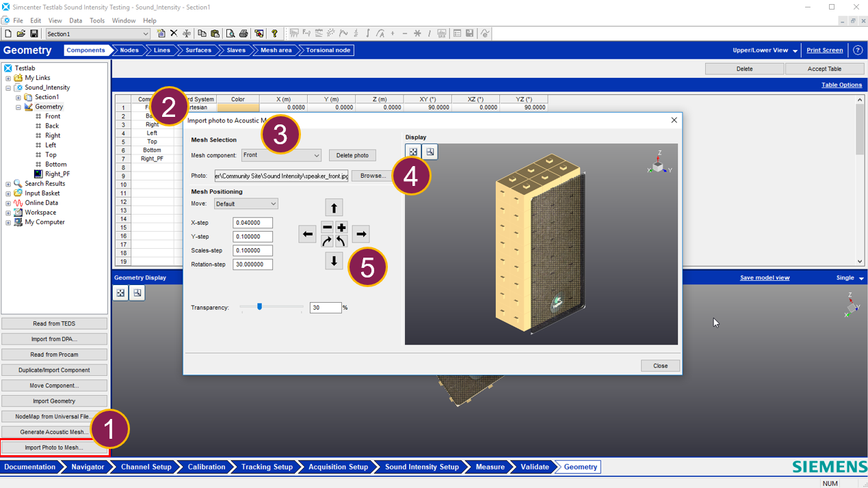868x488 pixels.
Task: Click the Transparency slider handle
Action: (259, 307)
